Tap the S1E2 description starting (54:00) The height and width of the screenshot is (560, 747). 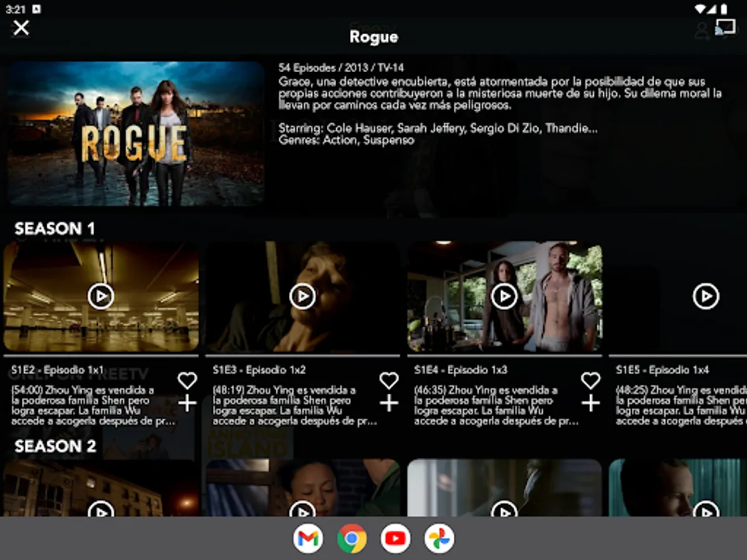coord(93,406)
